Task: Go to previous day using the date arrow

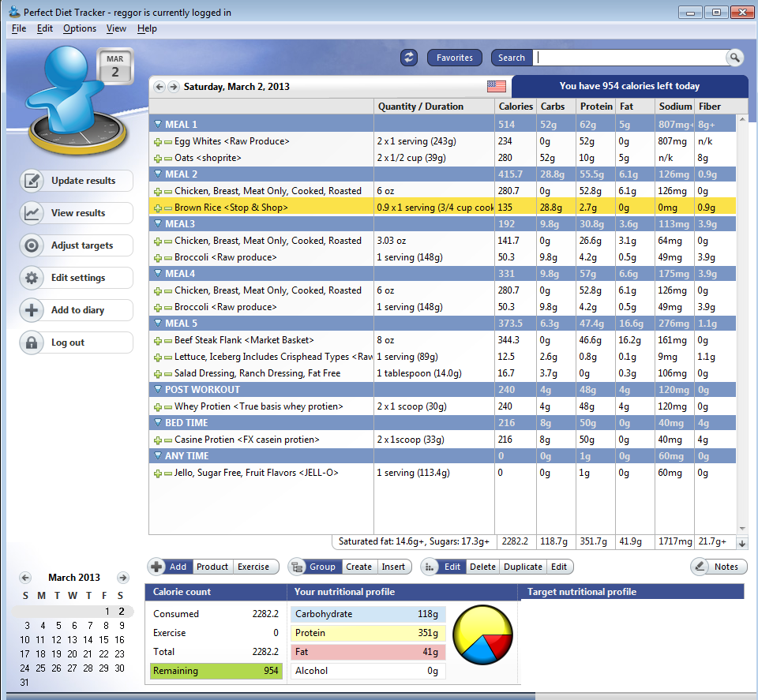Action: point(159,87)
